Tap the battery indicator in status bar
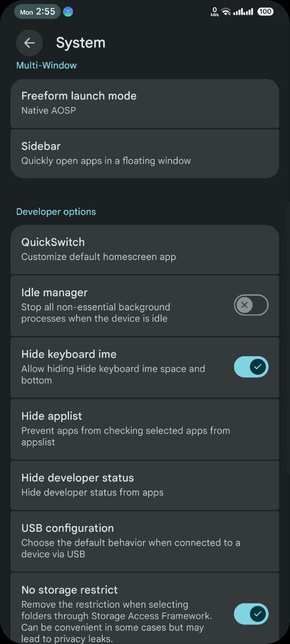 [265, 11]
